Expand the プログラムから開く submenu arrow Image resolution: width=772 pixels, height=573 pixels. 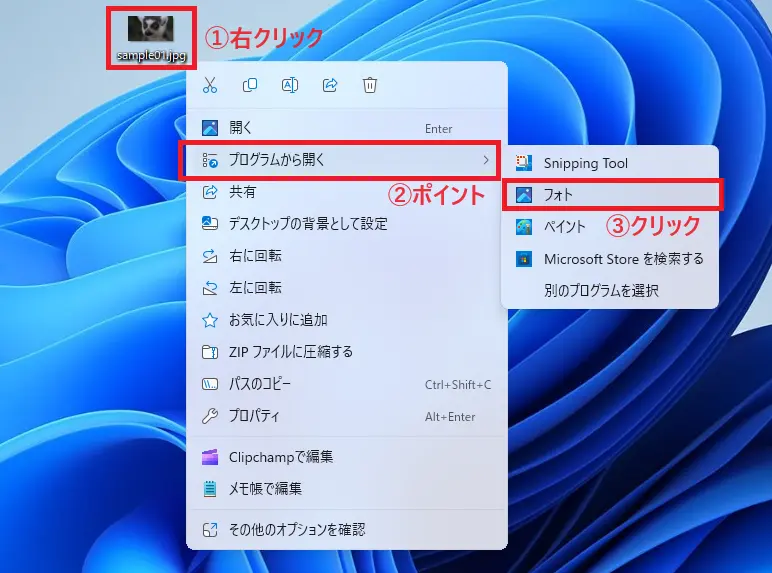click(x=486, y=160)
